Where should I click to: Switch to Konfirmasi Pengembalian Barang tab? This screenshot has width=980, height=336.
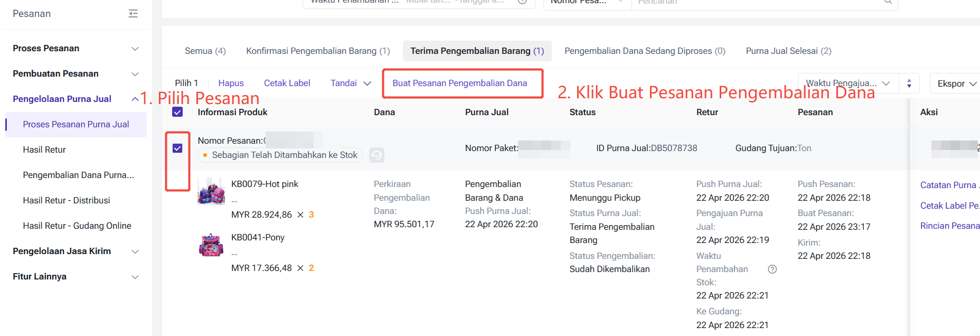click(318, 51)
